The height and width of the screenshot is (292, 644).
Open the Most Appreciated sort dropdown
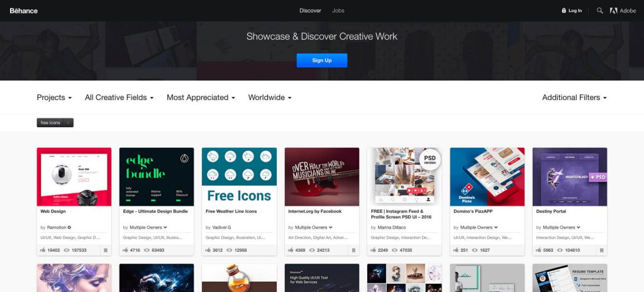tap(201, 98)
